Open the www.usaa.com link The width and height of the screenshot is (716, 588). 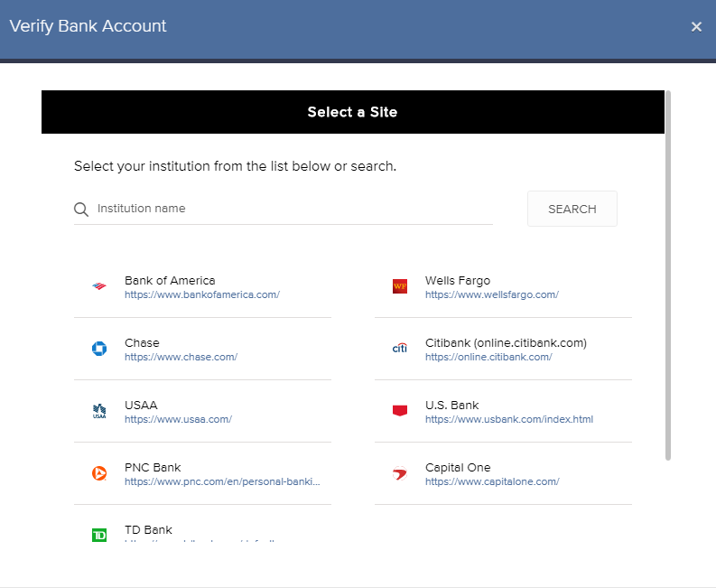178,419
